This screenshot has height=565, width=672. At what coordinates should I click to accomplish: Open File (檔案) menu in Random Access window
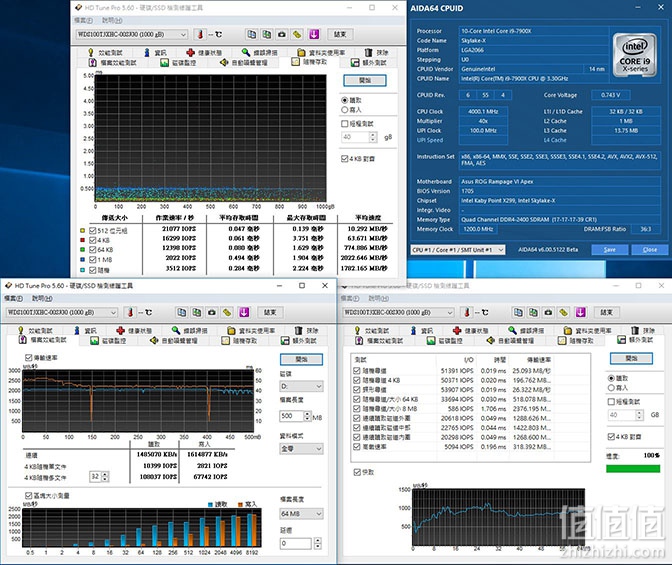[x=83, y=20]
